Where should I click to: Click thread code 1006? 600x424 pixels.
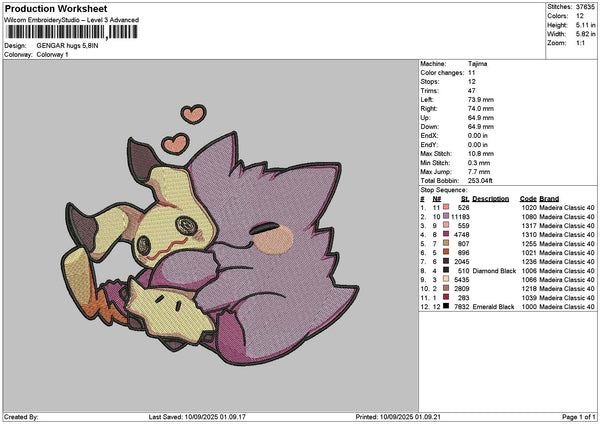pos(529,271)
